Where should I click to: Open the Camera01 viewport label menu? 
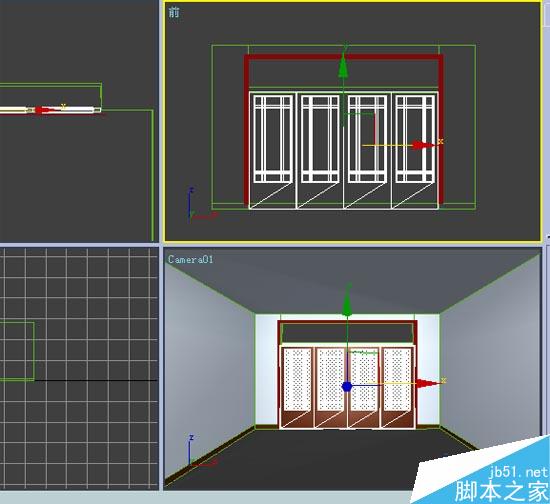[190, 259]
